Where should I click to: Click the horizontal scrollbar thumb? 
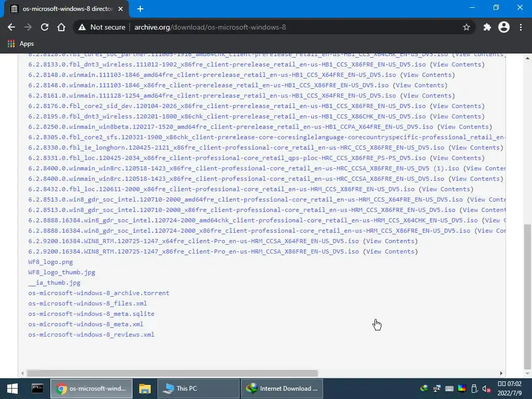(x=172, y=373)
